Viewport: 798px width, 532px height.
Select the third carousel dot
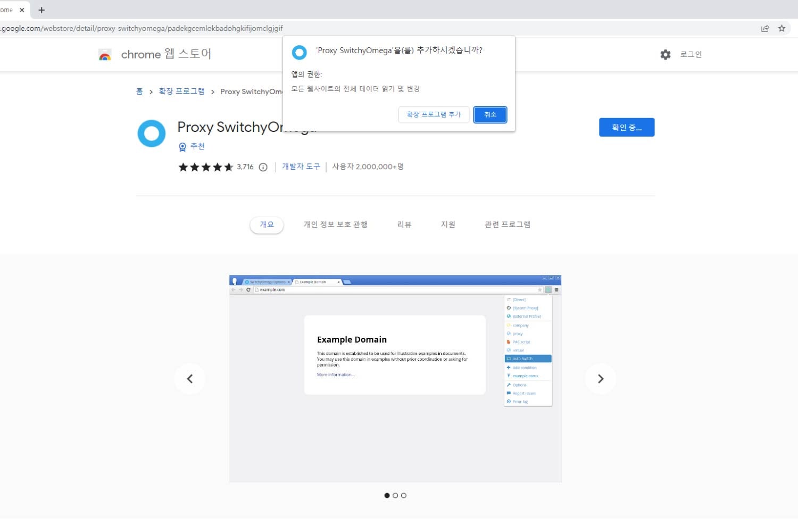point(404,495)
